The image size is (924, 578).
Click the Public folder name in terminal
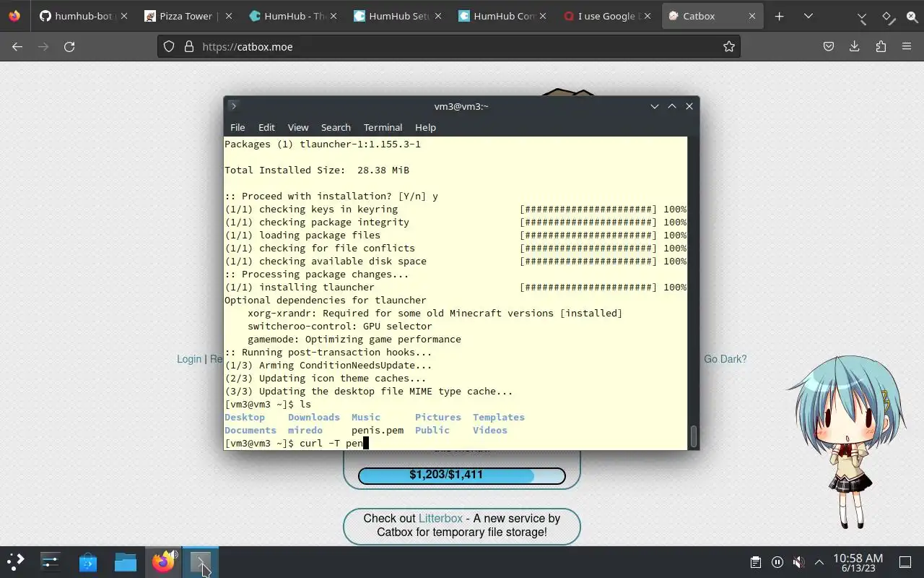point(432,430)
